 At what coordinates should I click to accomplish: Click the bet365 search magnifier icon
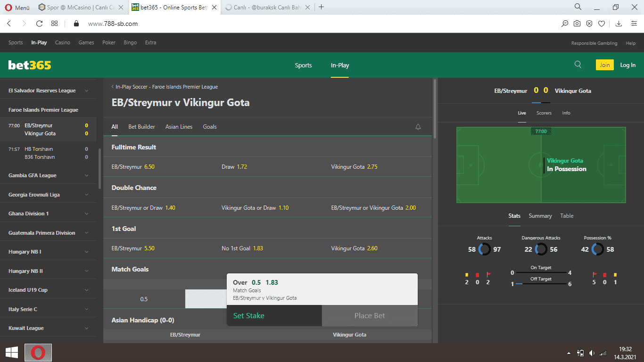point(578,65)
